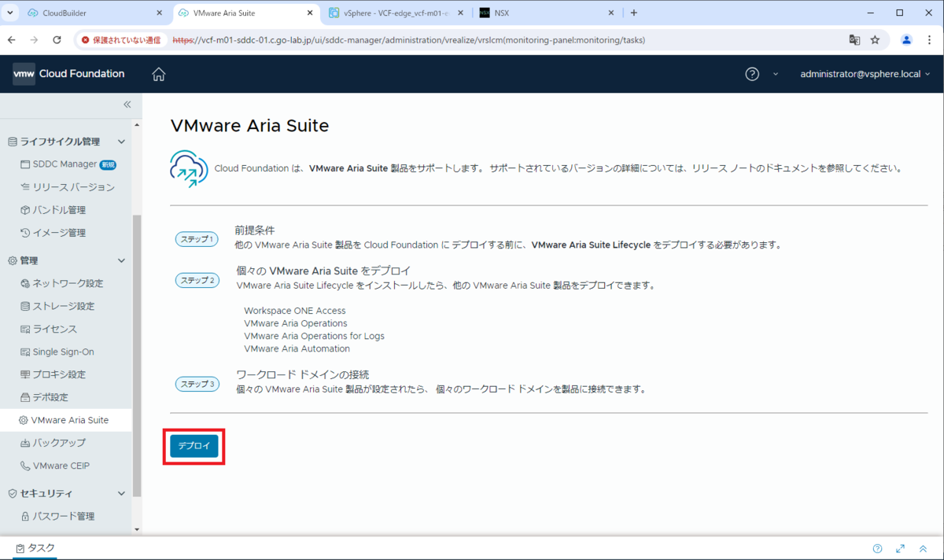Click the ステップ 1 badge
The height and width of the screenshot is (560, 944).
197,239
